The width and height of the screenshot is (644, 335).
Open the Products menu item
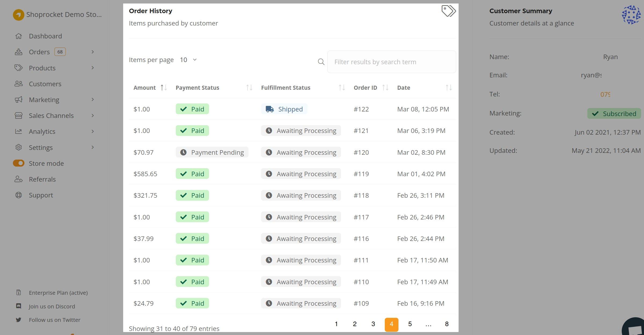pos(42,68)
